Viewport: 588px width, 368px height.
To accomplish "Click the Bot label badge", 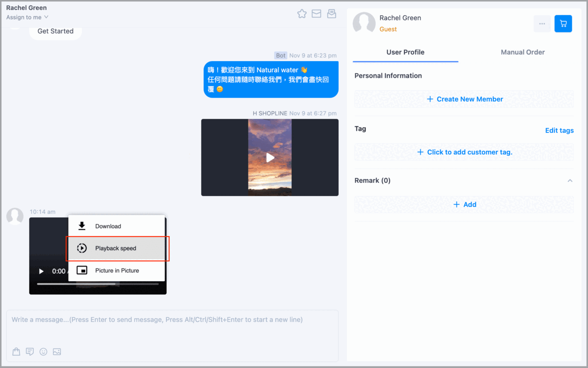I will [x=281, y=55].
